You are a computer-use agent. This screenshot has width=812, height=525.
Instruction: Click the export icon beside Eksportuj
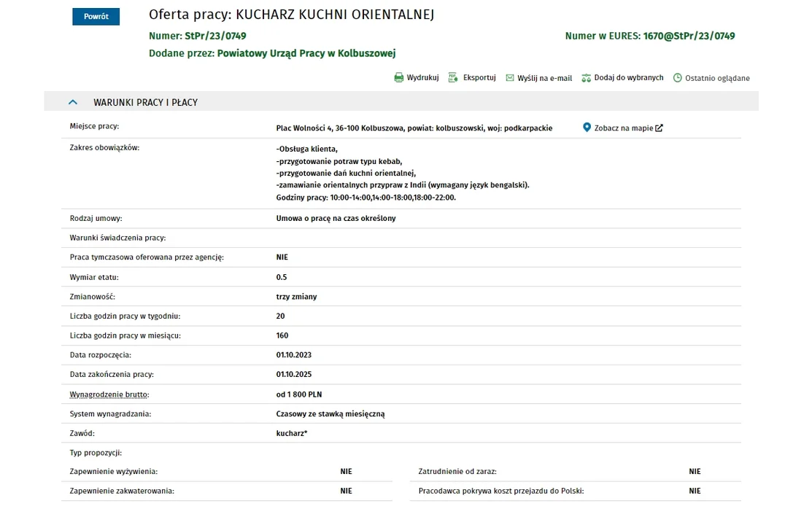click(x=453, y=78)
